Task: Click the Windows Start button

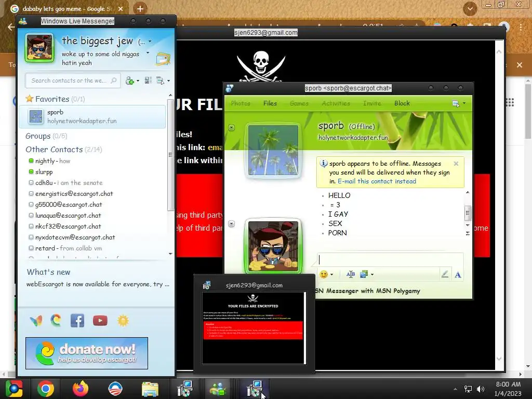Action: [x=14, y=389]
